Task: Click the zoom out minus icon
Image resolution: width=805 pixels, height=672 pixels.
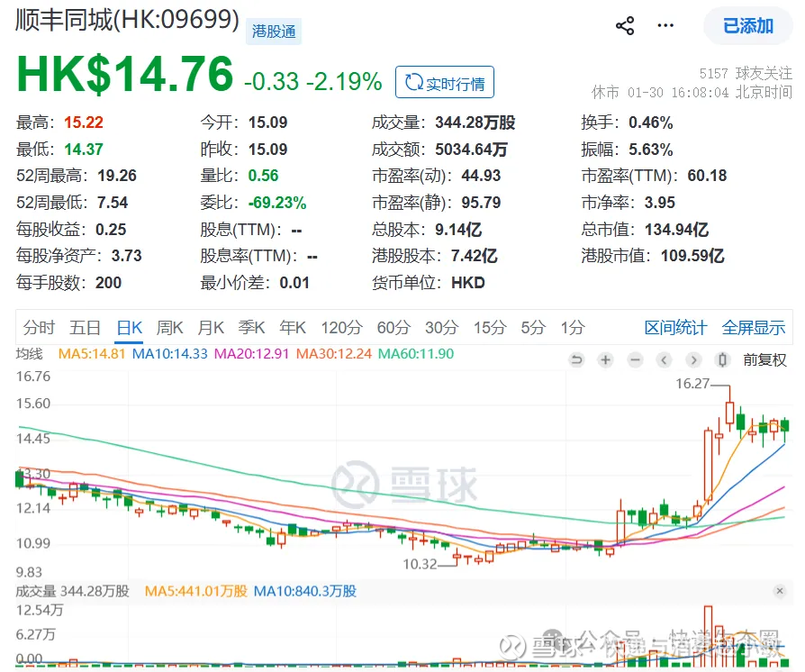Action: click(x=635, y=359)
